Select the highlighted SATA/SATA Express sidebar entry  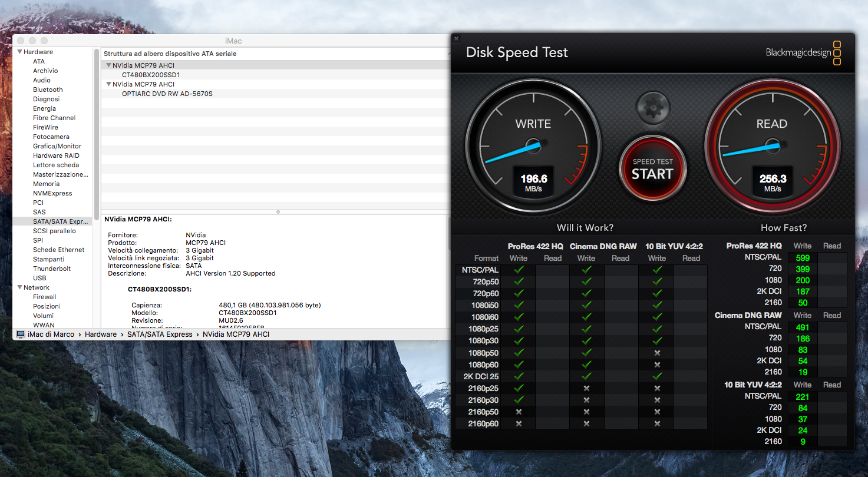[52, 221]
